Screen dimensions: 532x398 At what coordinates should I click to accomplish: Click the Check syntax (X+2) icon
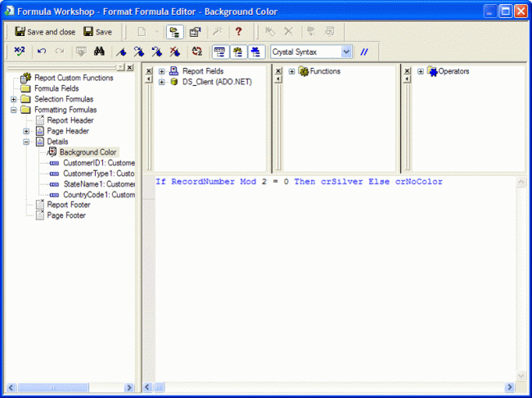coord(20,52)
